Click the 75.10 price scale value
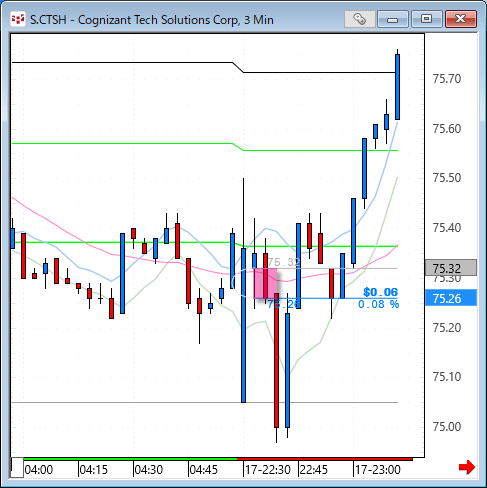The height and width of the screenshot is (488, 487). (x=447, y=377)
